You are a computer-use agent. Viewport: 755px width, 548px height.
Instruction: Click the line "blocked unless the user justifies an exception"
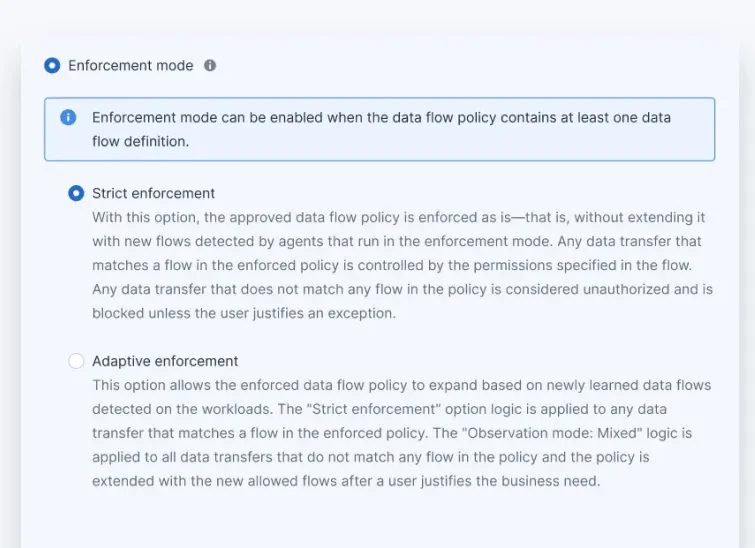pos(244,313)
